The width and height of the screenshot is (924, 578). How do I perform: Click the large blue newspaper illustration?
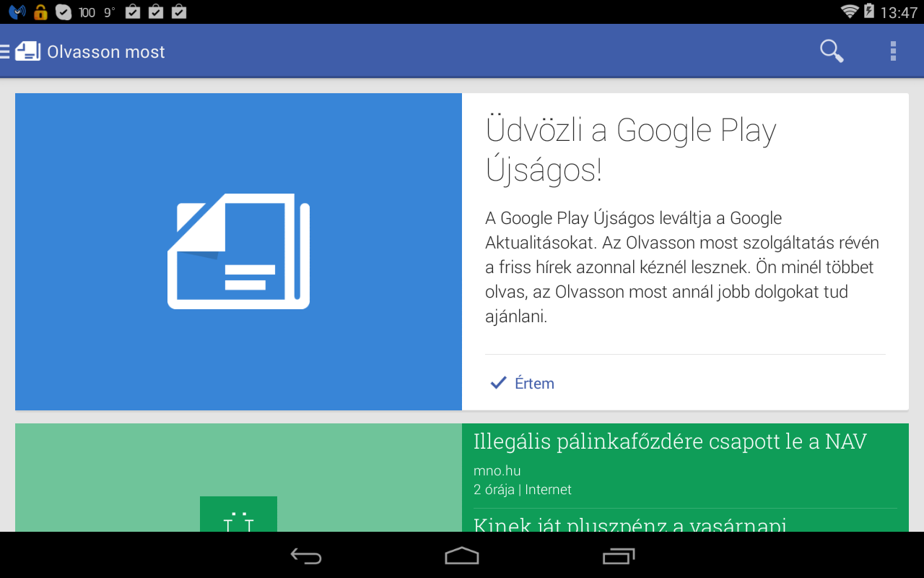(x=238, y=251)
